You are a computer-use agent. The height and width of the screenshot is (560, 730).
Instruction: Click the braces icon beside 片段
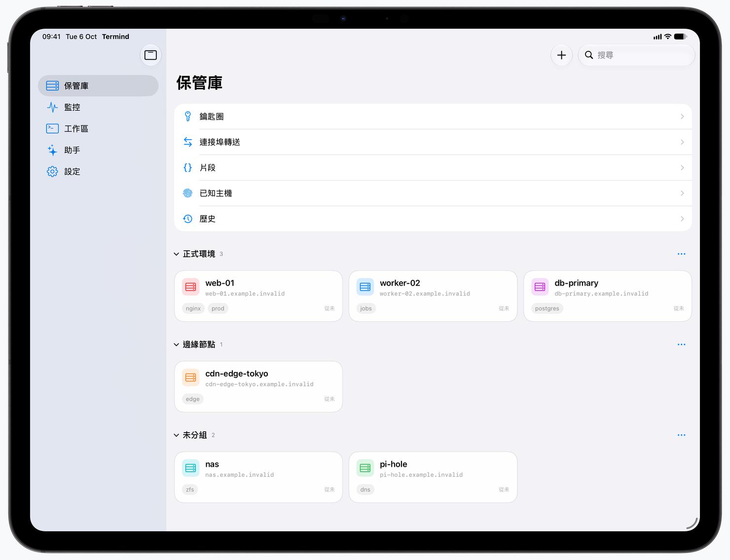[x=188, y=168]
